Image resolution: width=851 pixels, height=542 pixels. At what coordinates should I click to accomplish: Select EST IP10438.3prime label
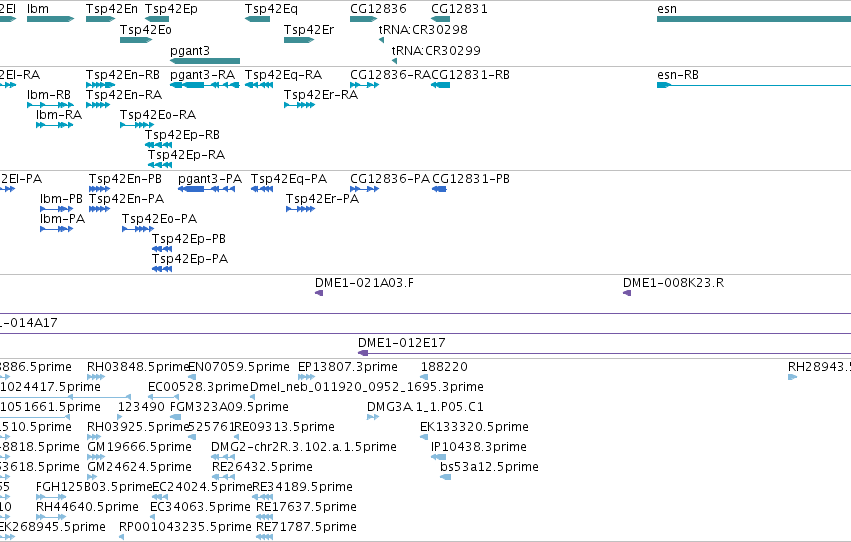479,447
